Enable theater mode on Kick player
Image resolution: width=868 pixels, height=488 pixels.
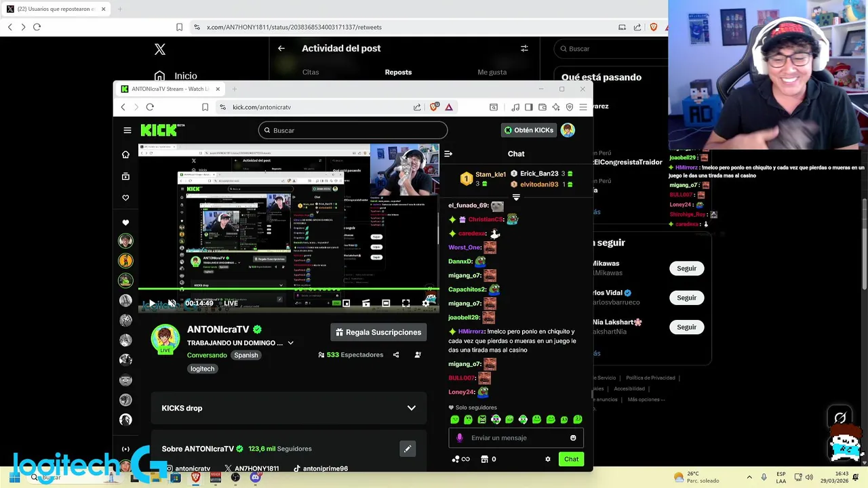point(386,303)
